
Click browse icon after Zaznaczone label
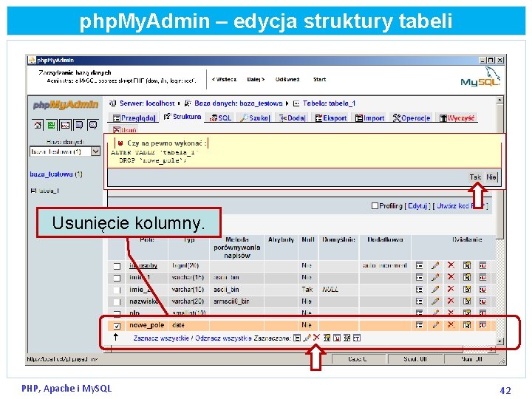point(297,338)
